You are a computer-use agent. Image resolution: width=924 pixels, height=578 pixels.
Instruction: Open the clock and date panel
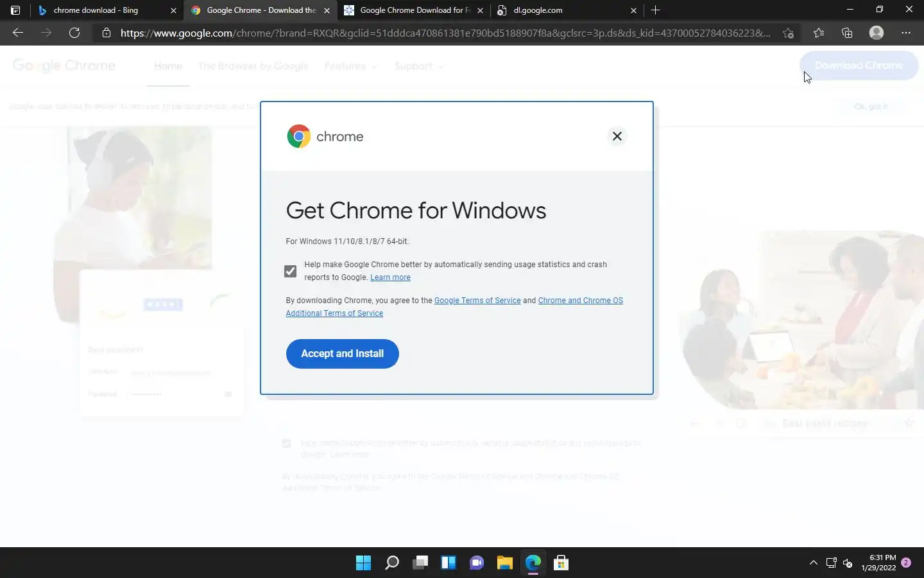879,563
